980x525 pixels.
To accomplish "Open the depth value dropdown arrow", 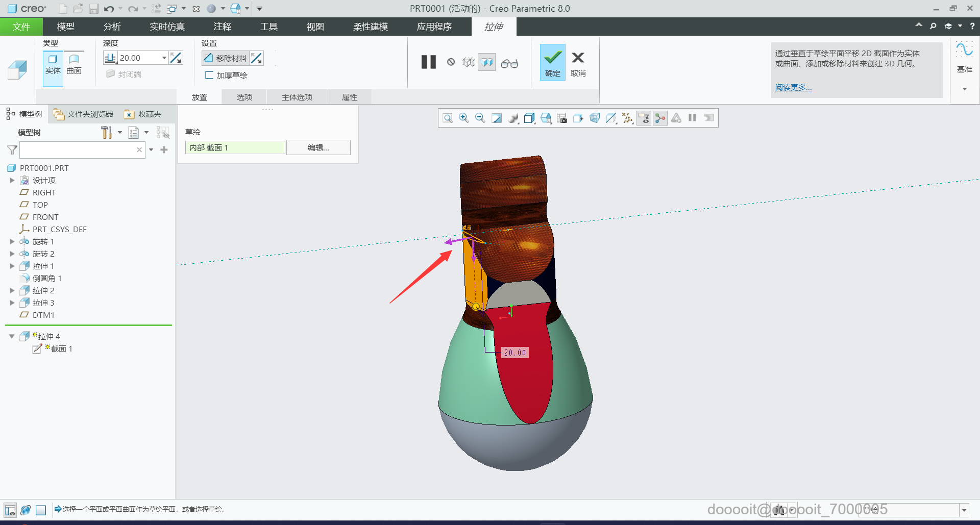I will click(x=164, y=58).
